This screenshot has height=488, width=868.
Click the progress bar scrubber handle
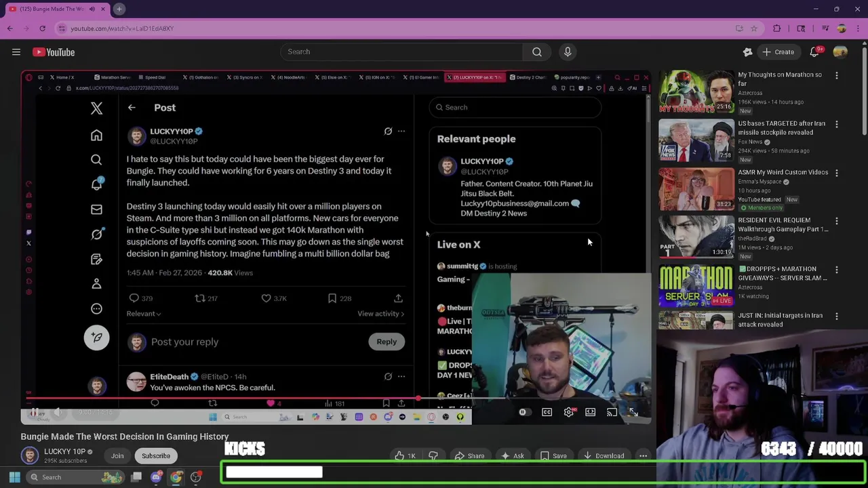point(418,399)
